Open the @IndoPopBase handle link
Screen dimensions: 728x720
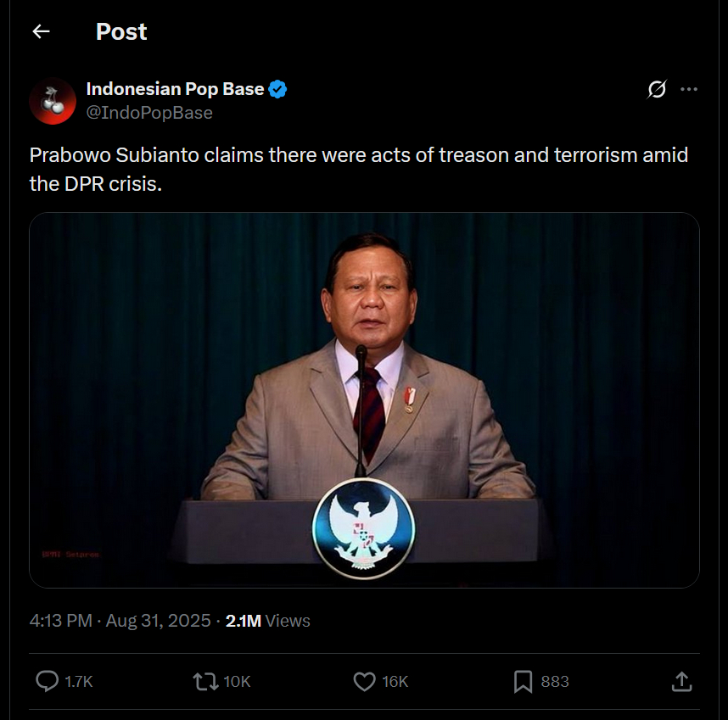(149, 113)
